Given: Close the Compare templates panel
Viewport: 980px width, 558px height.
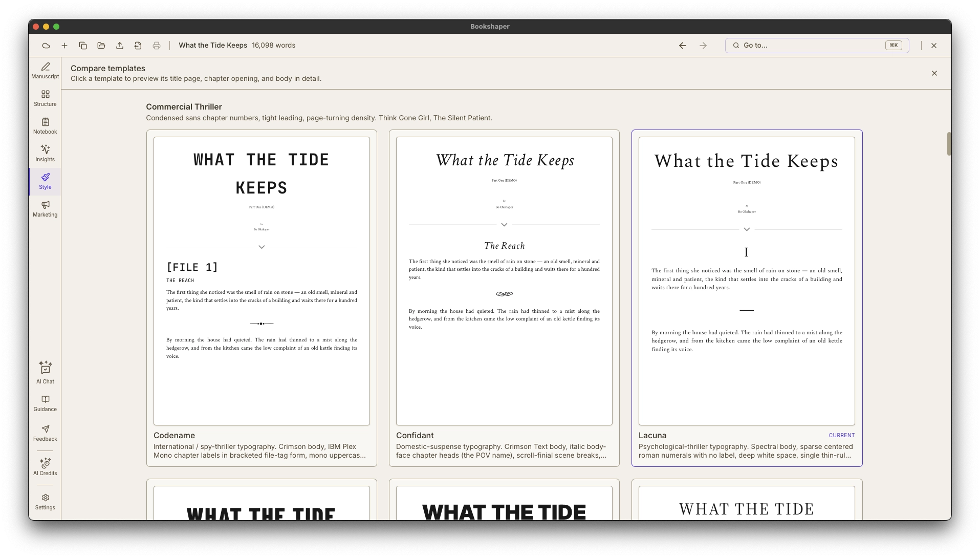Looking at the screenshot, I should tap(934, 73).
